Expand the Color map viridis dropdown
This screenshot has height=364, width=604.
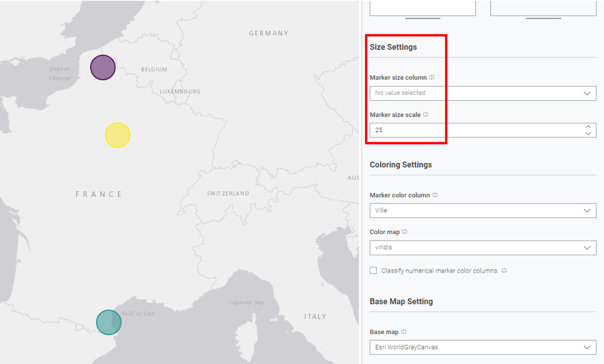(483, 248)
